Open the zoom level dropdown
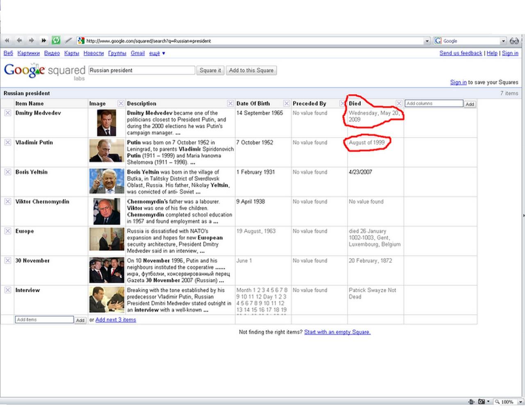The height and width of the screenshot is (420, 525). coord(520,402)
